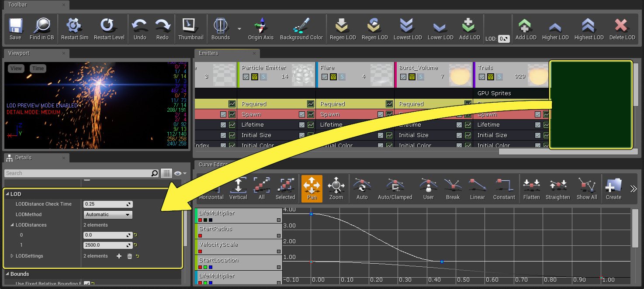Activate the Pan tool in Curve Editor
The image size is (644, 289).
tap(312, 189)
